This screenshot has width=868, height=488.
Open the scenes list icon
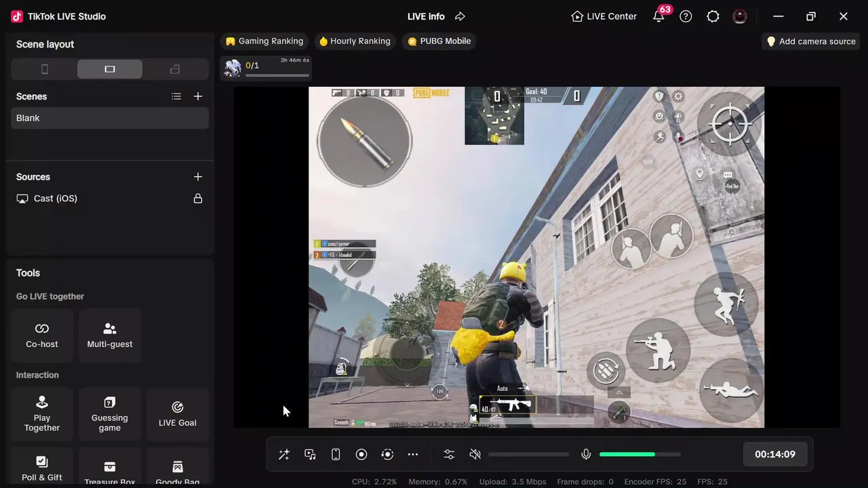pyautogui.click(x=176, y=96)
